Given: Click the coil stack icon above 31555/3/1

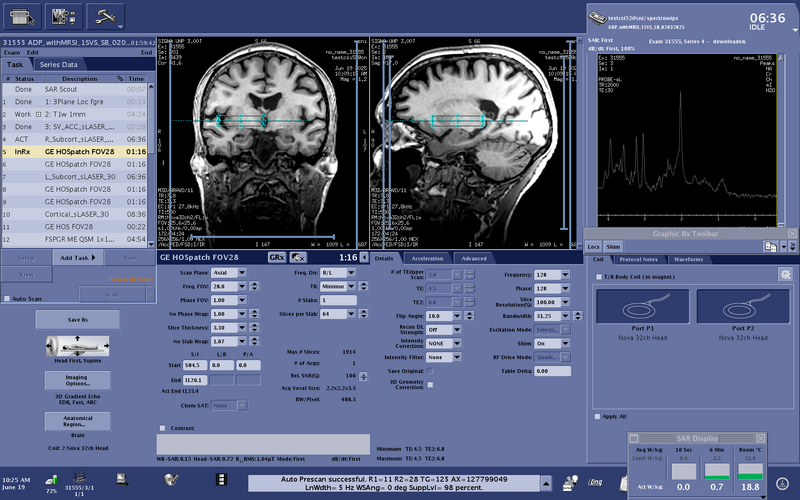Looking at the screenshot, I should pos(79,478).
